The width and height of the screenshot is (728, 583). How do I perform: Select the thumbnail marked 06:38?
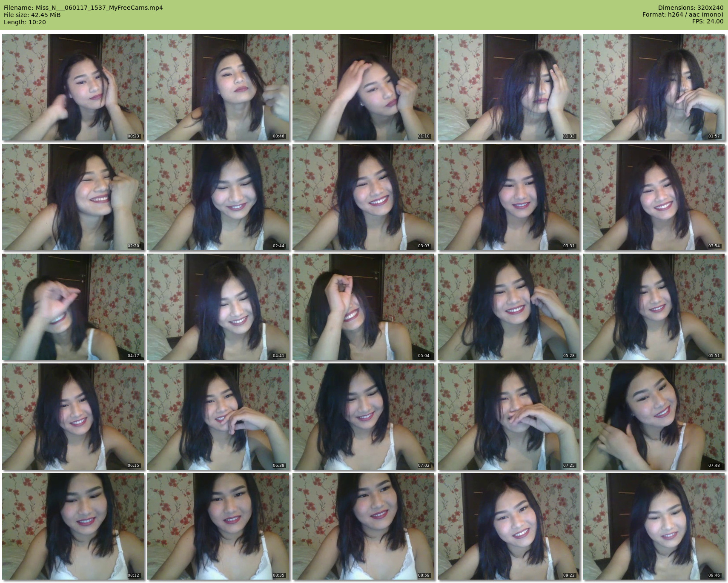click(x=218, y=417)
